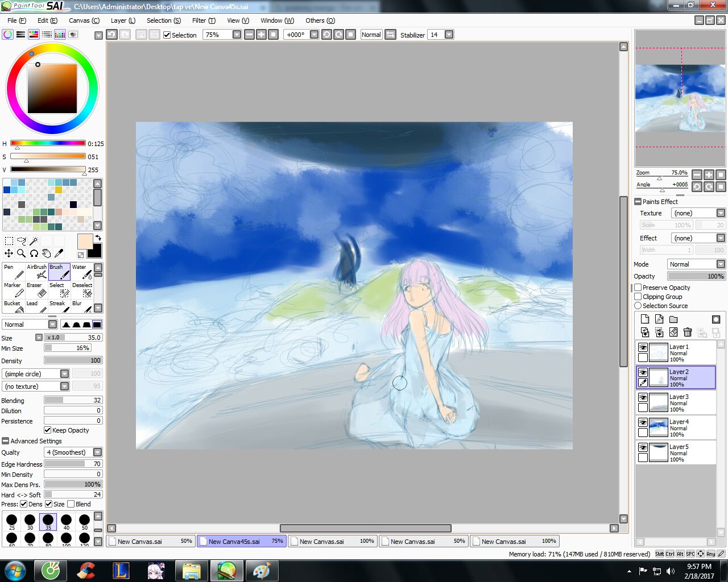Toggle Press Dens checkbox
This screenshot has width=728, height=582.
point(23,504)
